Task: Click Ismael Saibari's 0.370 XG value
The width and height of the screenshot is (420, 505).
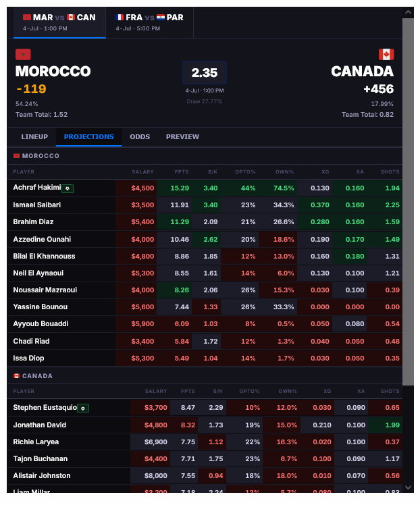Action: click(x=320, y=205)
